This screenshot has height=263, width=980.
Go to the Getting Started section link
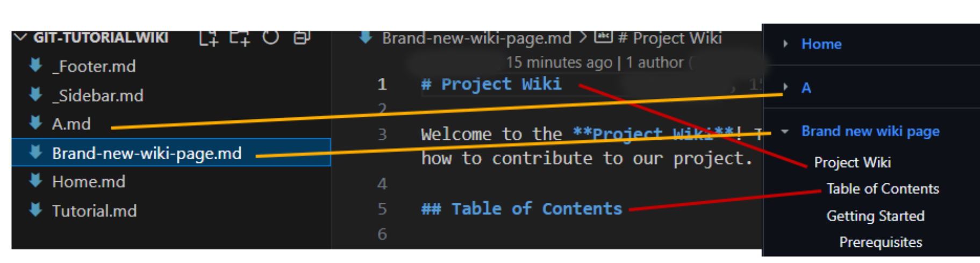pyautogui.click(x=875, y=216)
